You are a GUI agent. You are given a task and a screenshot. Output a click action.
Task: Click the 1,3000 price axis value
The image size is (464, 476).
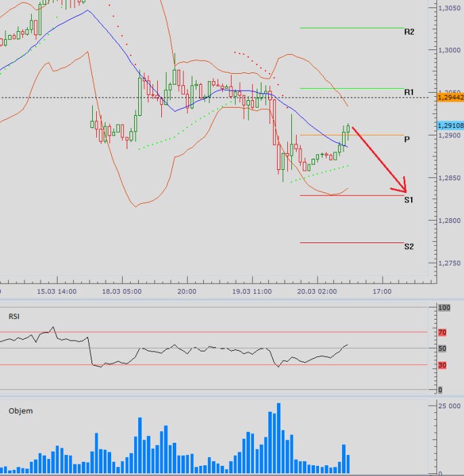click(x=449, y=50)
